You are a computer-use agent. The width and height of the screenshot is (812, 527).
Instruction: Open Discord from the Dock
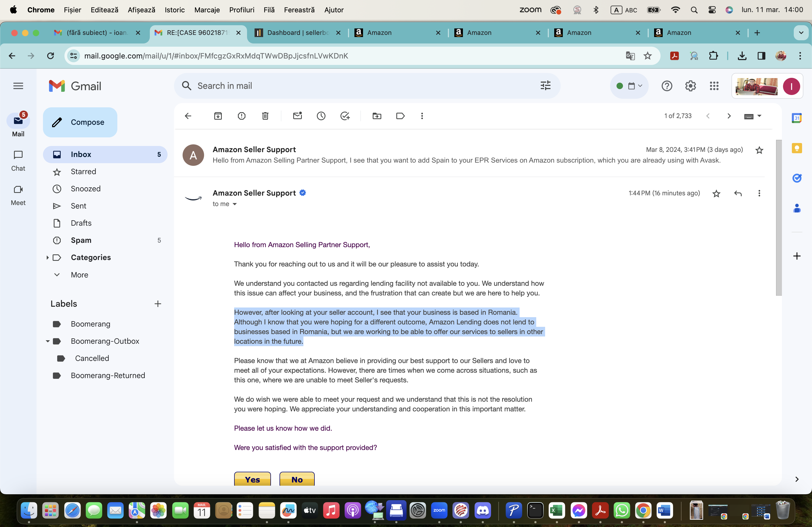pyautogui.click(x=483, y=510)
